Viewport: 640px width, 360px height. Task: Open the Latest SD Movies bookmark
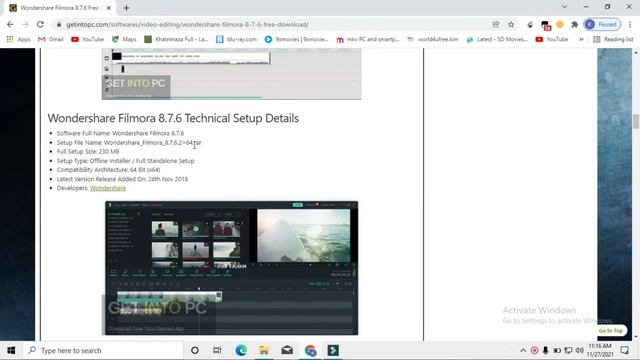[497, 39]
